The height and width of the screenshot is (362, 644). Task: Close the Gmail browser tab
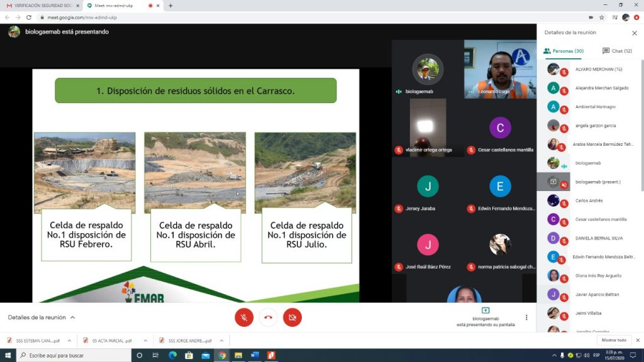[77, 6]
